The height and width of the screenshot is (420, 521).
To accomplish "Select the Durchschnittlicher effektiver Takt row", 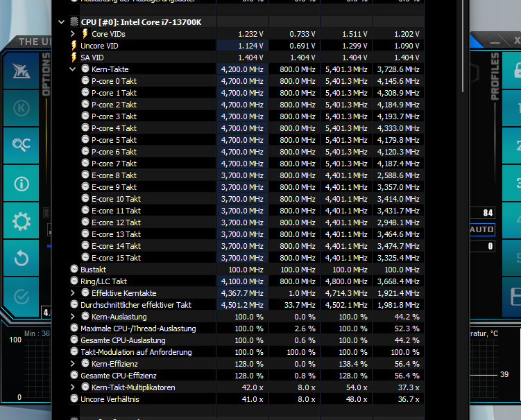I will [x=246, y=305].
